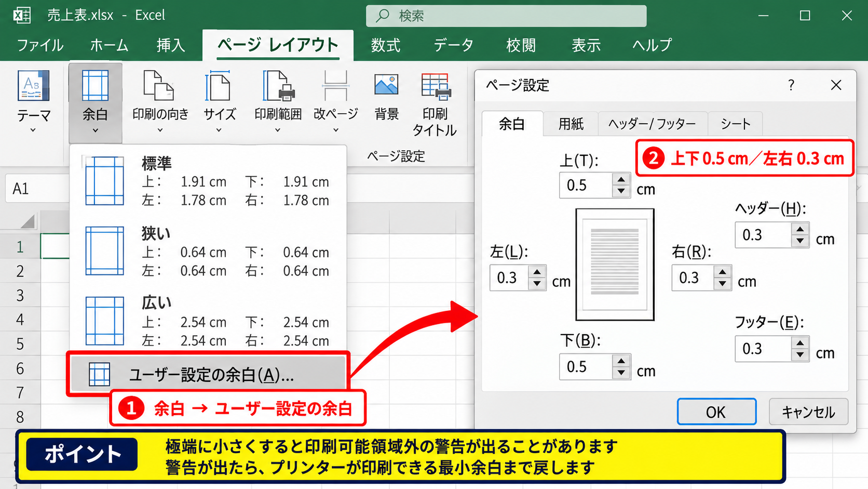Click the 右(R) margin input field
The image size is (868, 489).
coord(693,277)
